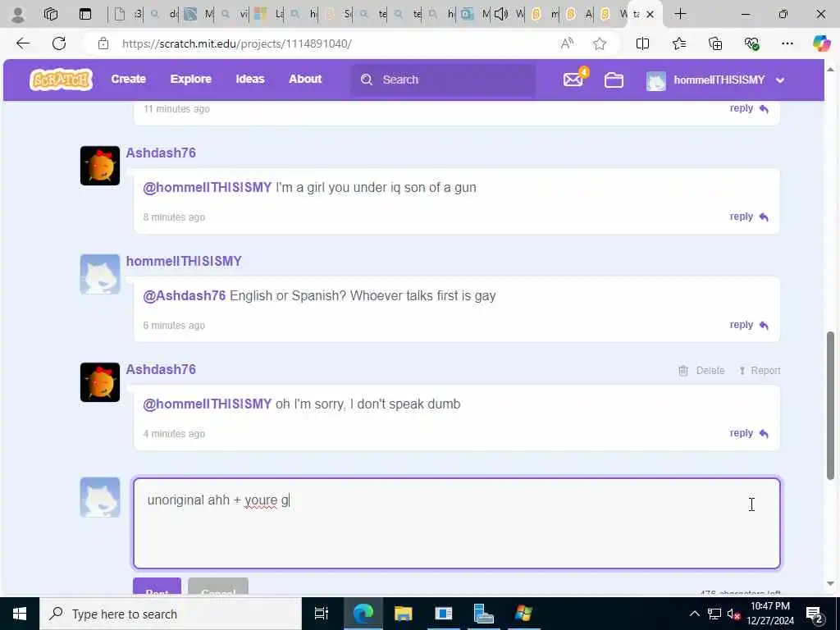Click the reply arrow under 'son of a gun' comment

tap(764, 217)
